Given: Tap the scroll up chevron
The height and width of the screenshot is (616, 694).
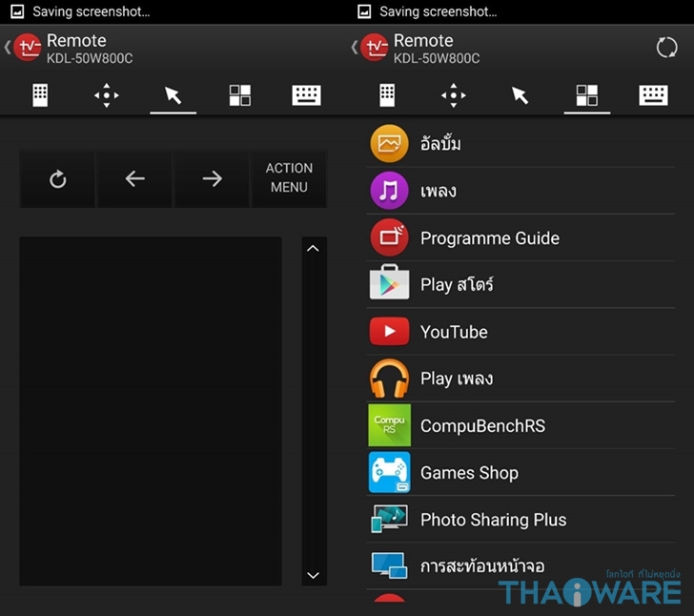Looking at the screenshot, I should 313,249.
